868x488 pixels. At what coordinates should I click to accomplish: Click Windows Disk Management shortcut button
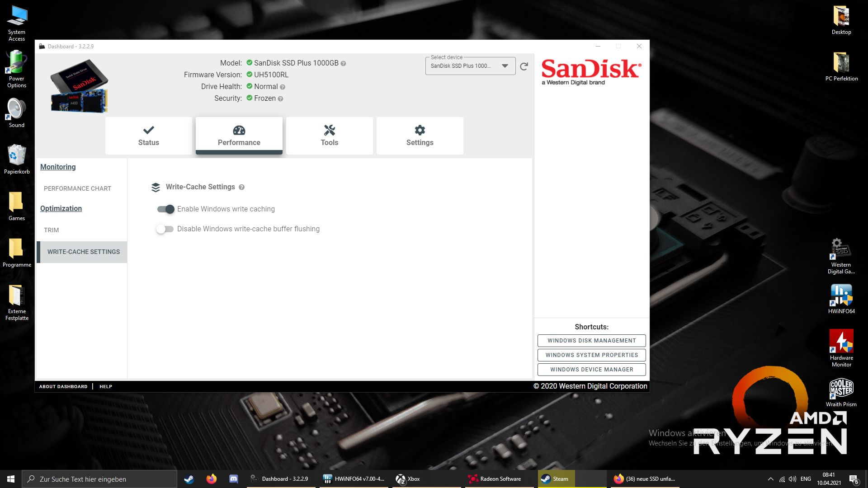tap(591, 341)
